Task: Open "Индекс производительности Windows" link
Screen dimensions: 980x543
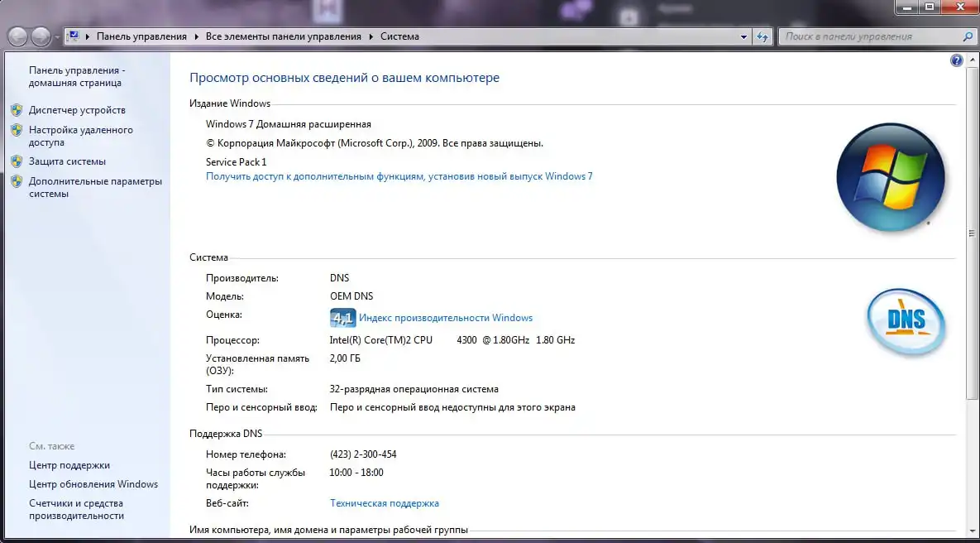Action: pyautogui.click(x=446, y=318)
